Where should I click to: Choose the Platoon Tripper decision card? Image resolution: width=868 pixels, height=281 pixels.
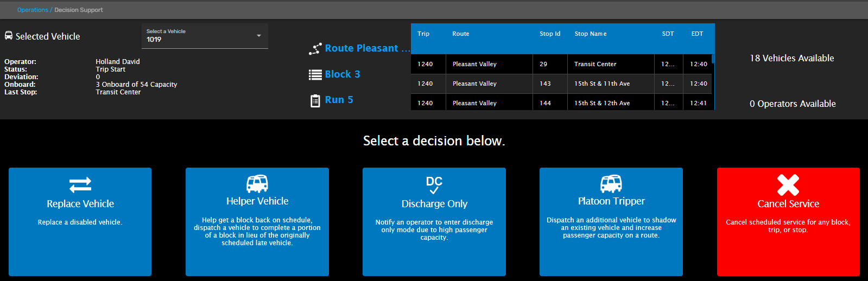tap(611, 222)
